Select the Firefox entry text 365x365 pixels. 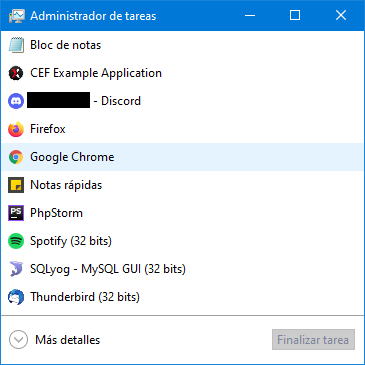[48, 129]
